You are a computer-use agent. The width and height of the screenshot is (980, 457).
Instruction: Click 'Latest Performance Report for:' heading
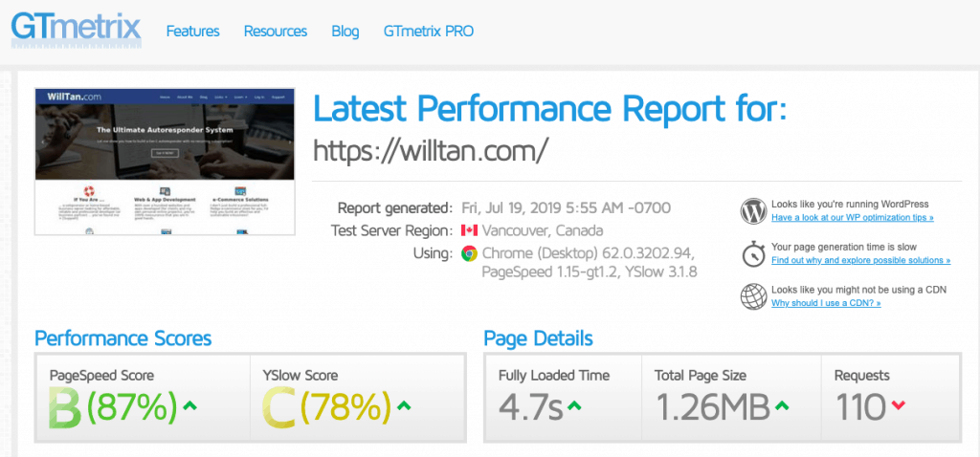[x=550, y=109]
